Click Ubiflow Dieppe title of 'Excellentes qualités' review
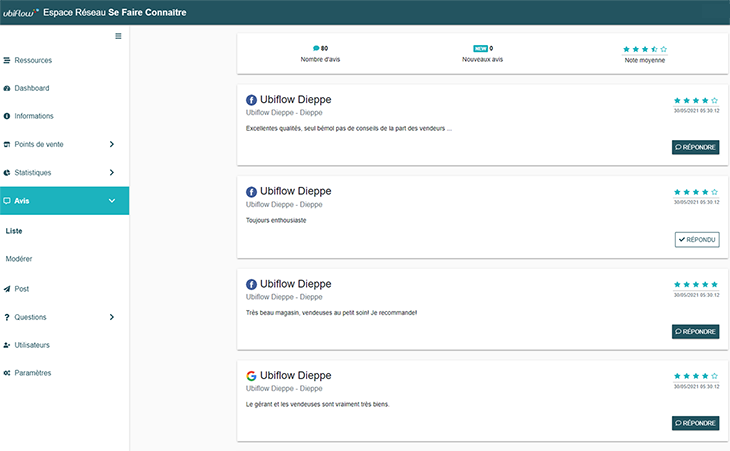This screenshot has height=451, width=730. click(296, 100)
